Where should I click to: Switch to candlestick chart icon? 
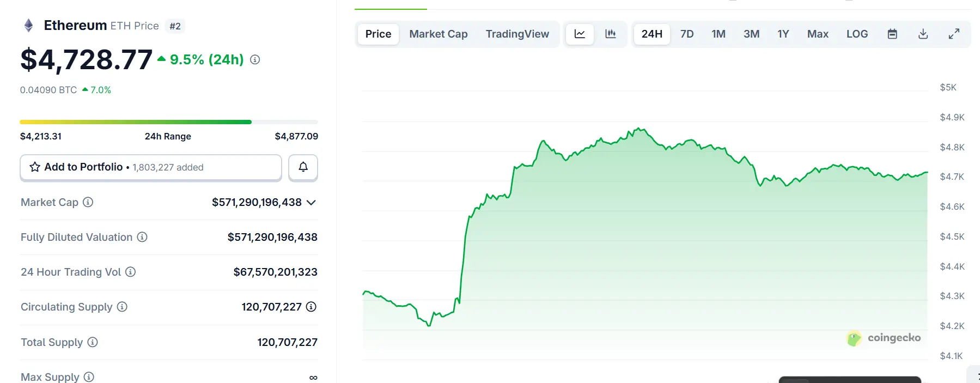611,34
